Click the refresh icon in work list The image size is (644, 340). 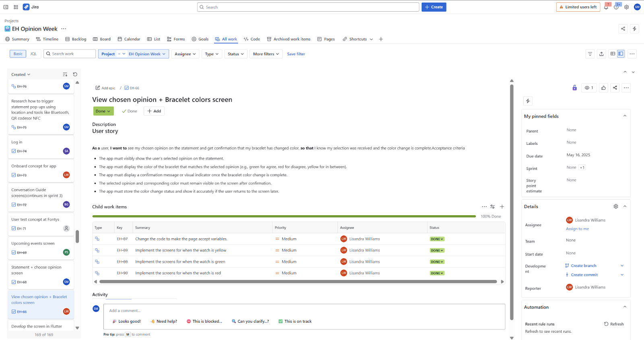[75, 74]
